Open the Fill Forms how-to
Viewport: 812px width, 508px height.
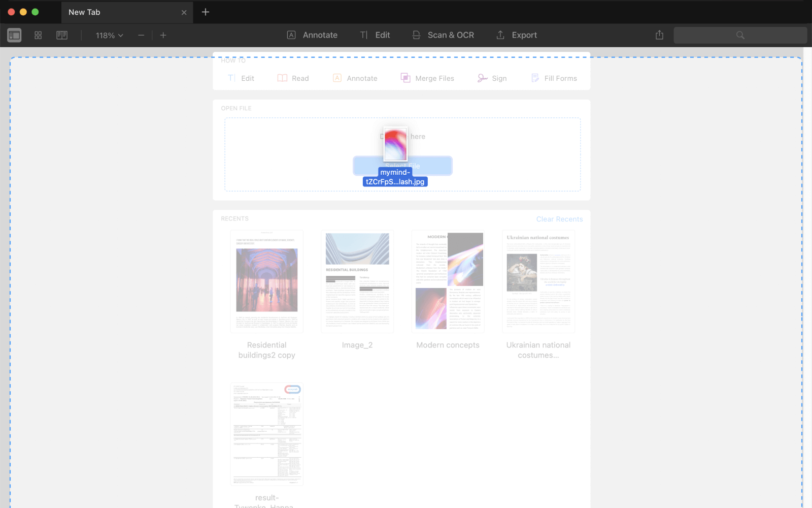coord(554,78)
